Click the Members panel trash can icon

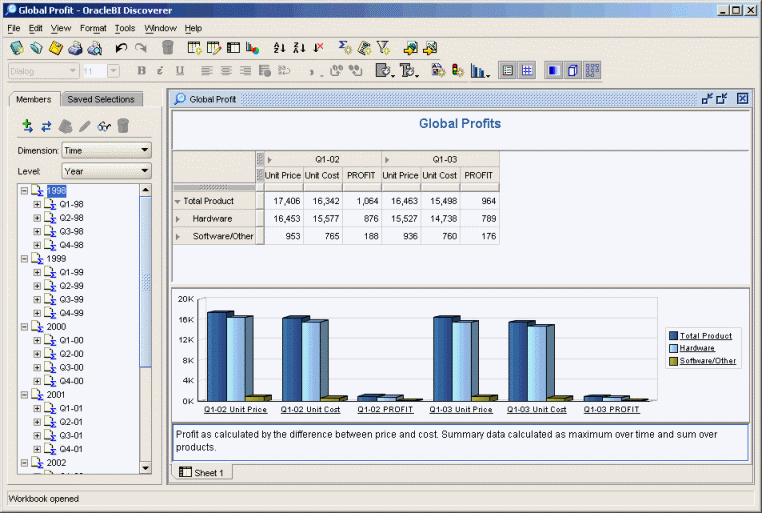pyautogui.click(x=123, y=126)
